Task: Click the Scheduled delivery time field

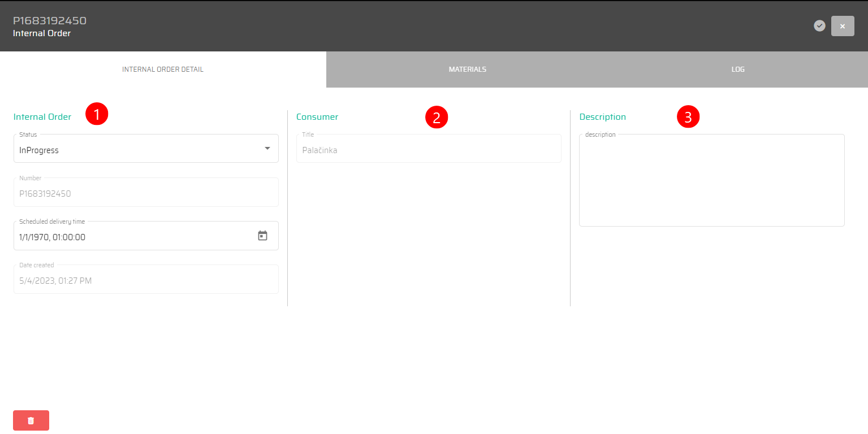Action: (x=130, y=237)
